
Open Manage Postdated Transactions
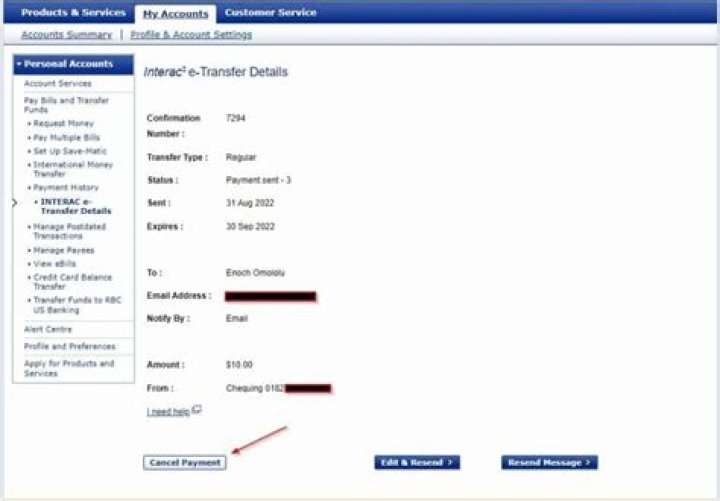point(70,231)
